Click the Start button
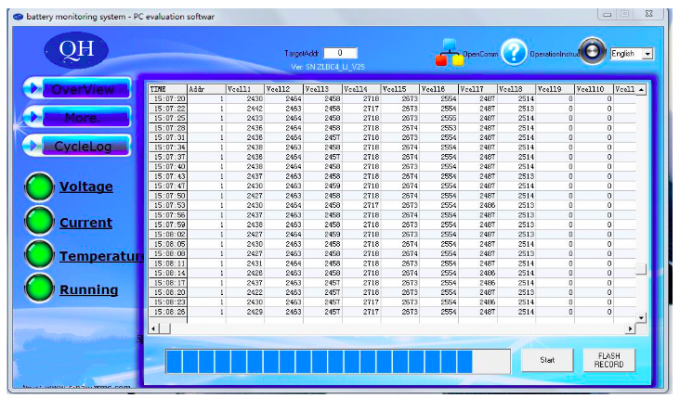680x398 pixels. click(x=547, y=360)
